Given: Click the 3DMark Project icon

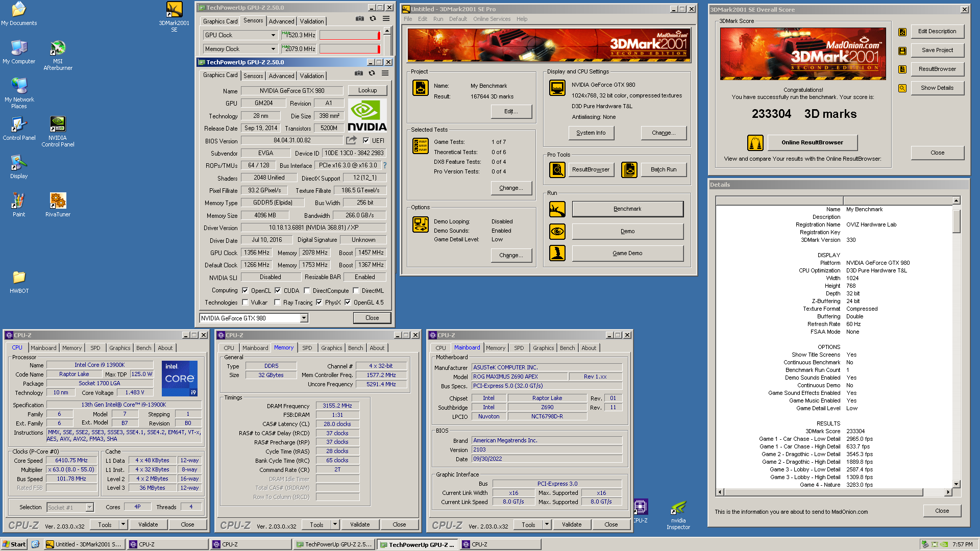Looking at the screenshot, I should point(421,88).
